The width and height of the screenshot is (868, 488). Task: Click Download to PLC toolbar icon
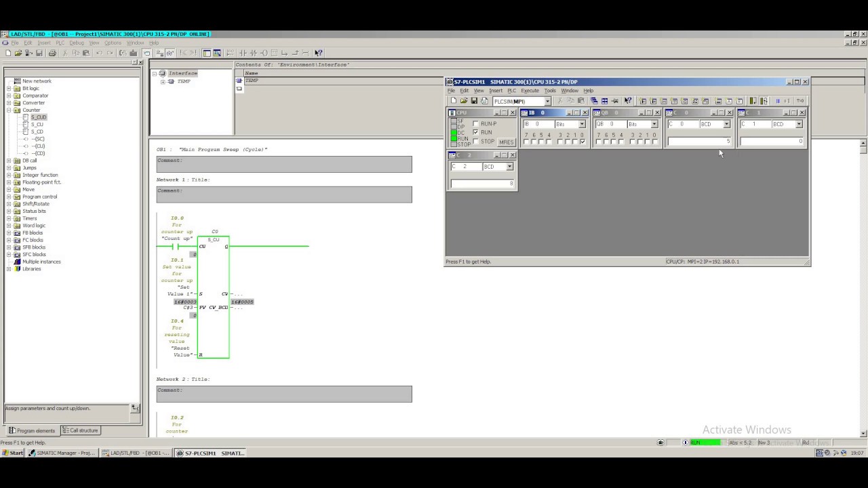pos(133,53)
